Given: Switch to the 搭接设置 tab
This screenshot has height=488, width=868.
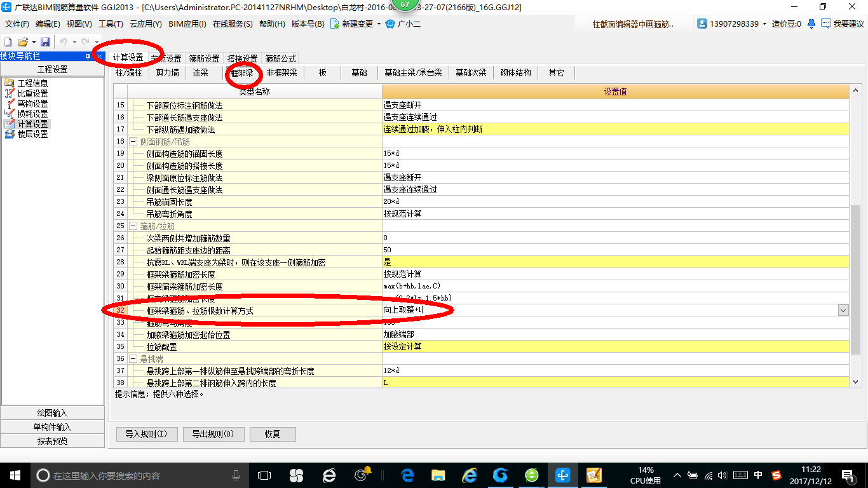Looking at the screenshot, I should point(243,58).
